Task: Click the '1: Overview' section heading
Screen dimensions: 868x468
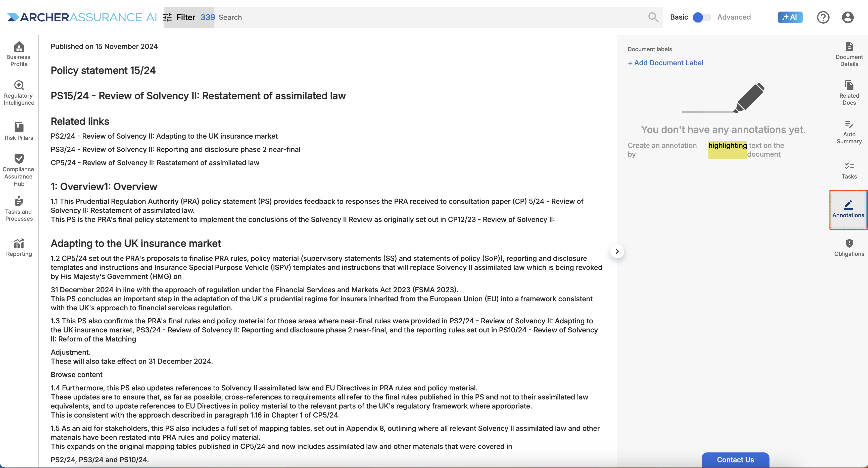Action: pos(104,187)
